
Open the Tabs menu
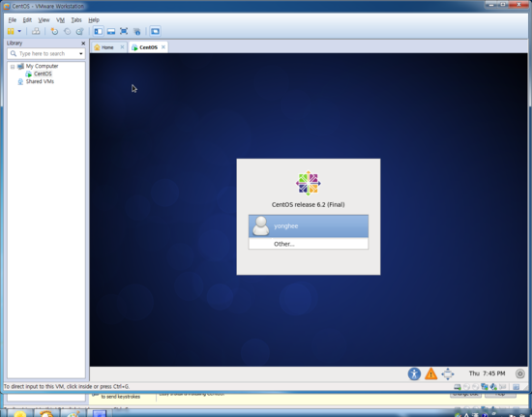[x=76, y=20]
